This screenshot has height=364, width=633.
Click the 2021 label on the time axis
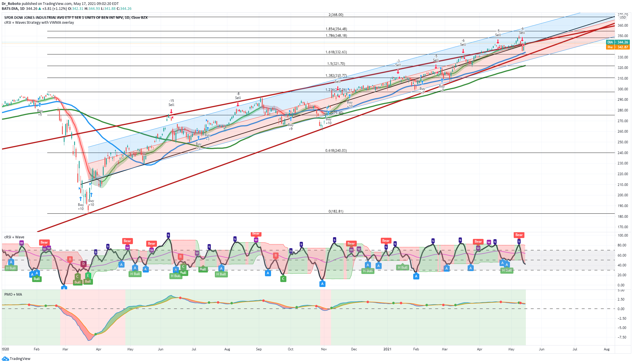387,349
